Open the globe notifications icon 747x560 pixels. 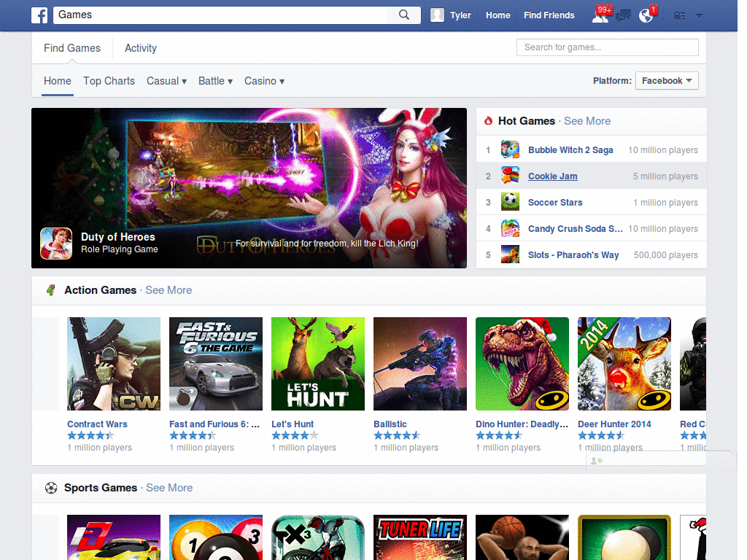pos(646,15)
